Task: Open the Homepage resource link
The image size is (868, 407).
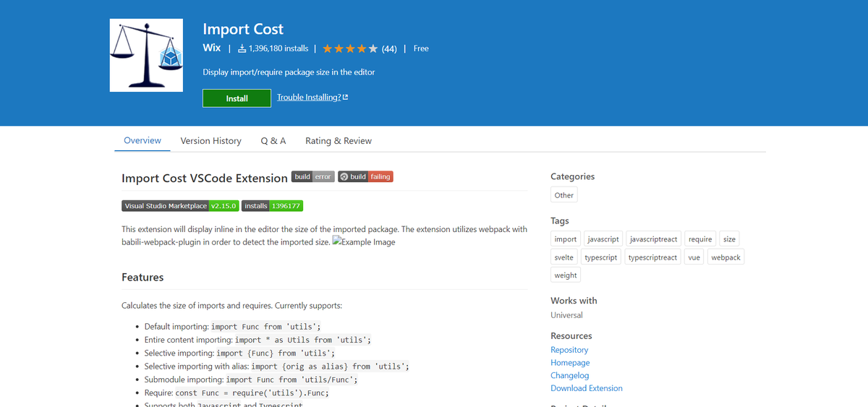Action: (x=570, y=363)
